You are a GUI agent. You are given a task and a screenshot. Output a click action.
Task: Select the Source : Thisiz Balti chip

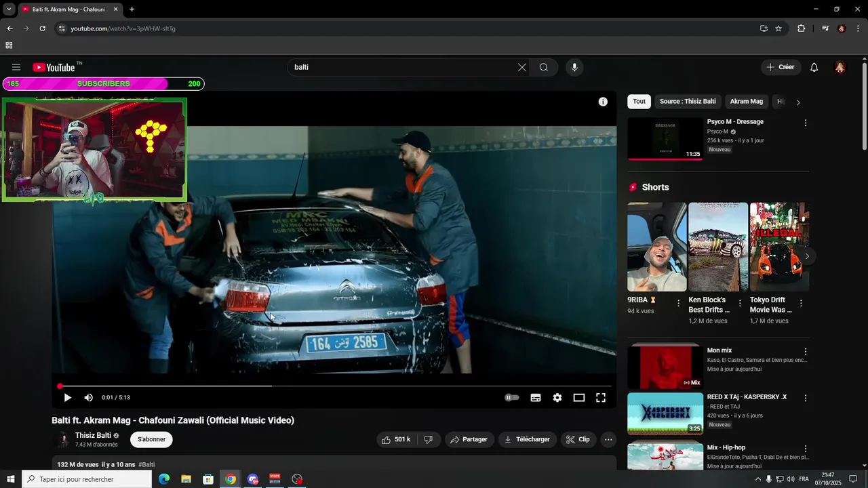tap(688, 102)
